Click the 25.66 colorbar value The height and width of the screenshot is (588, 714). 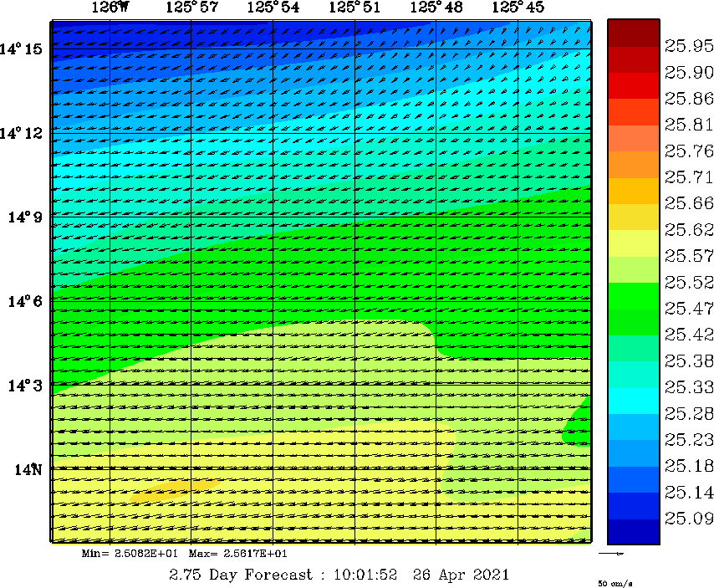[689, 203]
